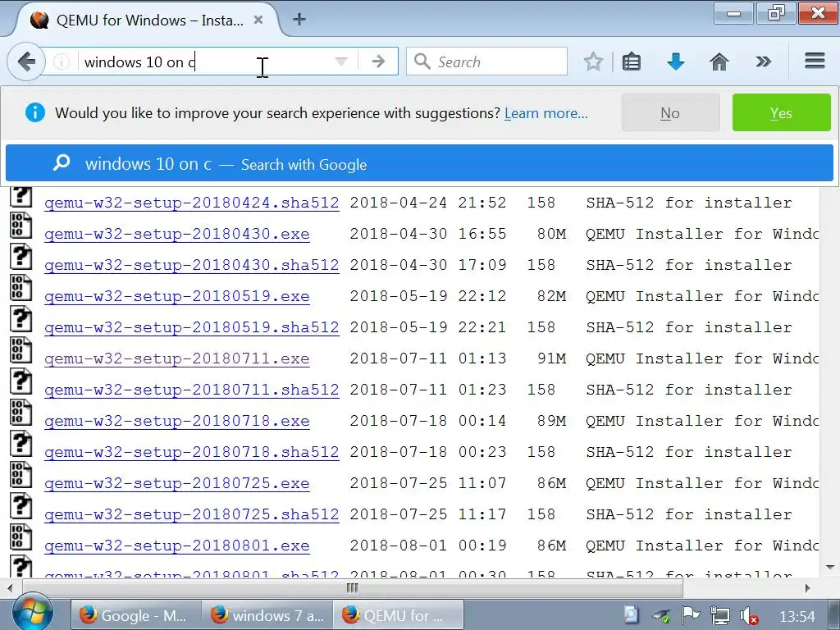Open the Downloads arrow icon
Image resolution: width=840 pixels, height=630 pixels.
point(676,62)
